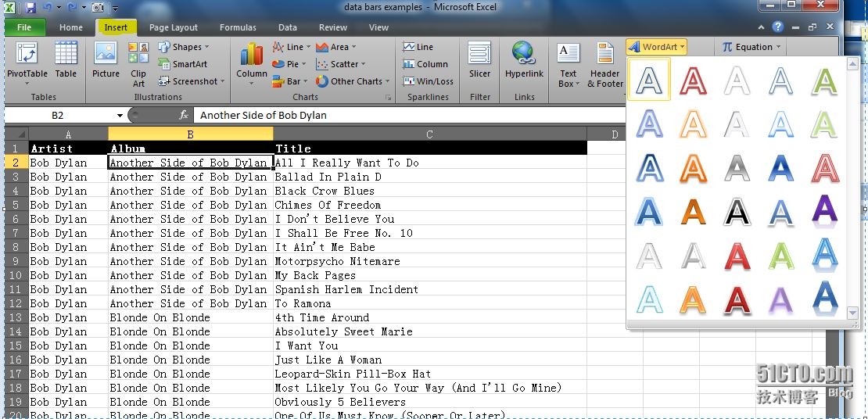Switch to the Data tab

coord(288,27)
